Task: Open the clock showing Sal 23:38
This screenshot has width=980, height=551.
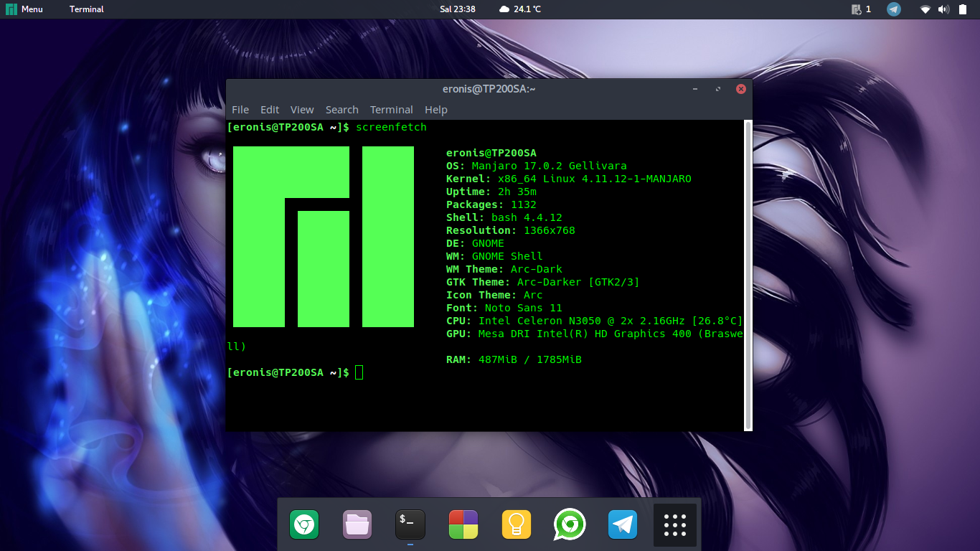Action: [458, 9]
